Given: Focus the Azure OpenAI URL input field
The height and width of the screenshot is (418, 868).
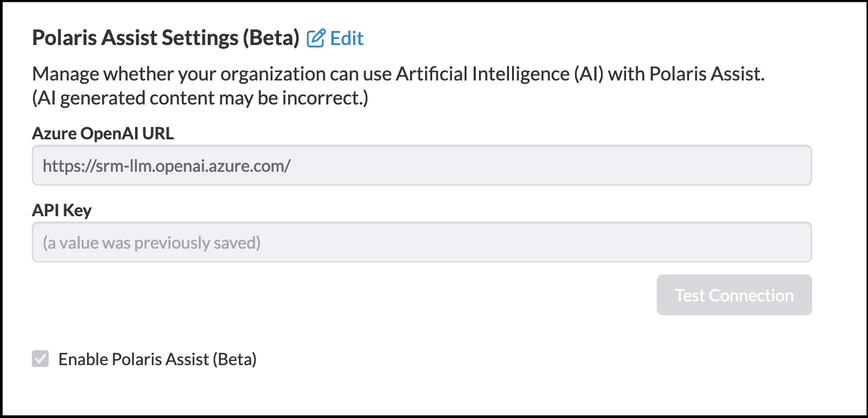Looking at the screenshot, I should (422, 165).
